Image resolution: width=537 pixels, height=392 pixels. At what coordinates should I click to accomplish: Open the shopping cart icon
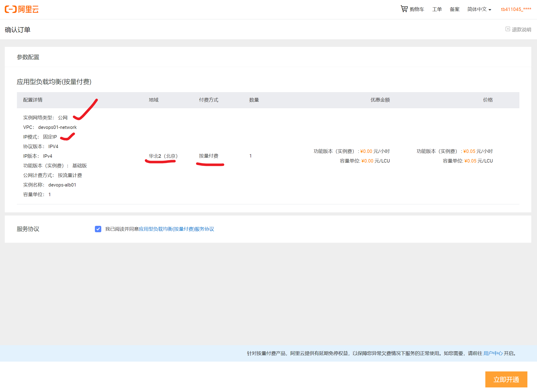[404, 9]
